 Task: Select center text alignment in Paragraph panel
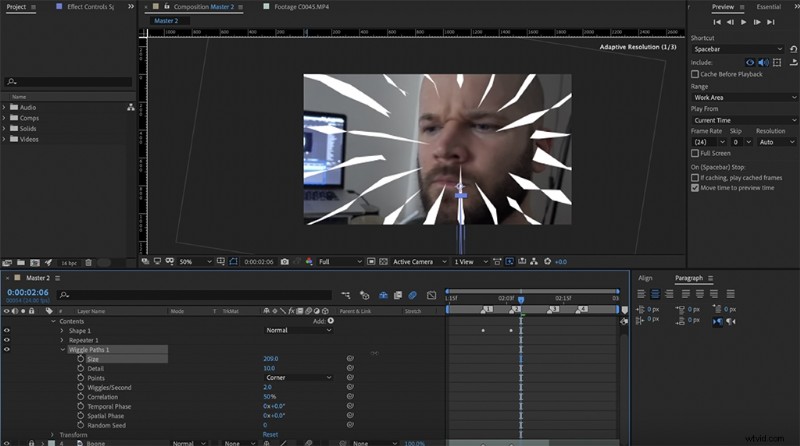pyautogui.click(x=655, y=294)
